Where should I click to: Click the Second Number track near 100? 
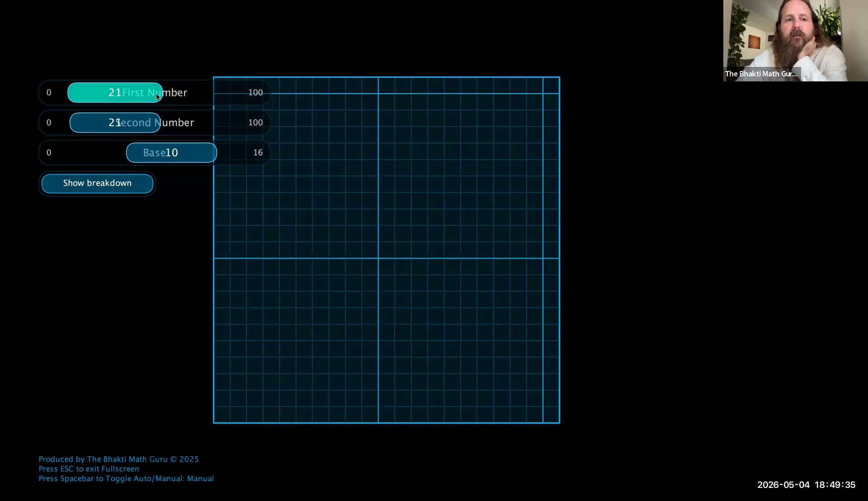pos(255,123)
